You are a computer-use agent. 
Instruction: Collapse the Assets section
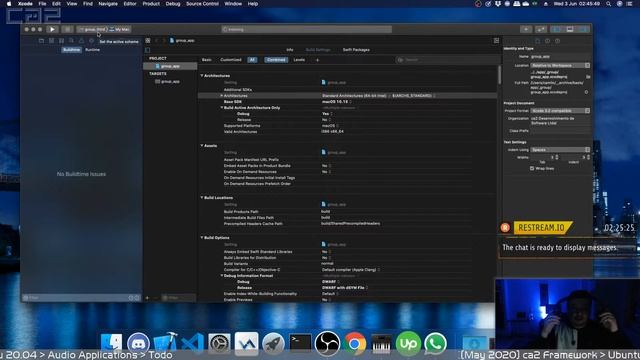click(202, 145)
